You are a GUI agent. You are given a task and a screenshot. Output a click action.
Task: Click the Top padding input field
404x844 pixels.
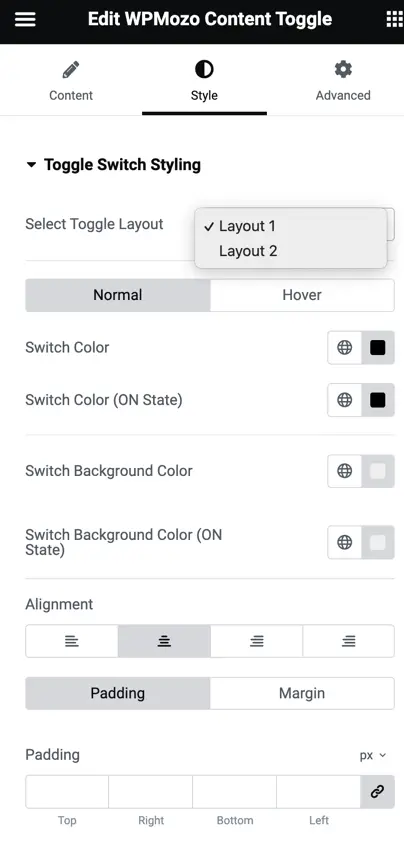click(67, 792)
